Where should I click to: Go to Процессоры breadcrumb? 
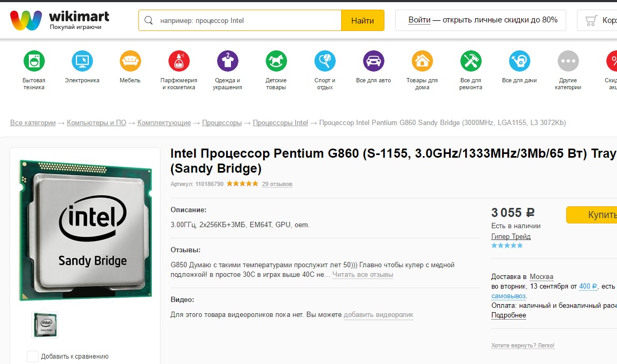click(x=222, y=123)
